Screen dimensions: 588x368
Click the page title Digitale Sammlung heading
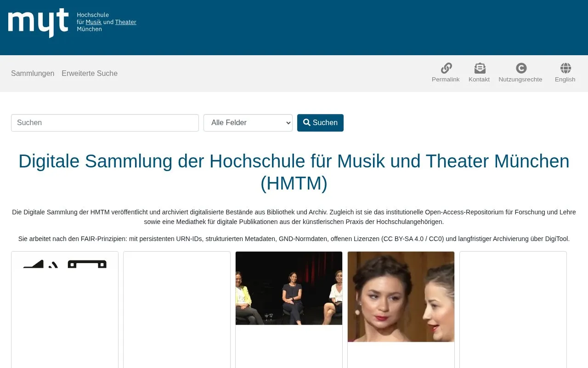coord(294,172)
